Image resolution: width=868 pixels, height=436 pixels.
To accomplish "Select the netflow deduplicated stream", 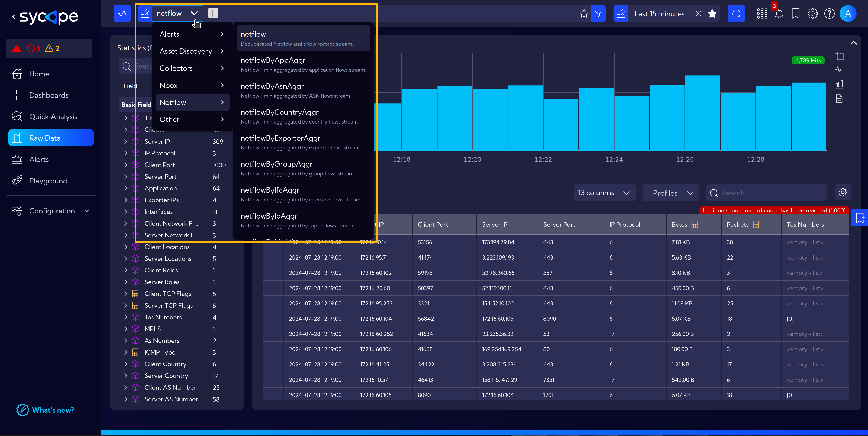I will [x=303, y=38].
